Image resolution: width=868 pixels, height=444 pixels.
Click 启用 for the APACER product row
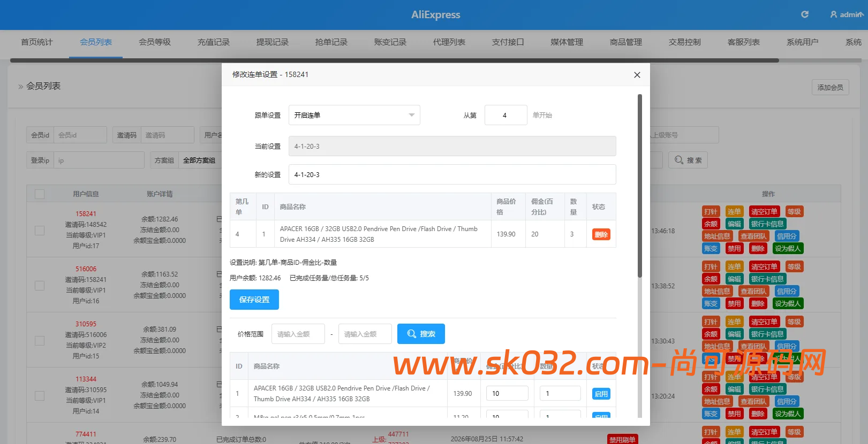pos(601,394)
